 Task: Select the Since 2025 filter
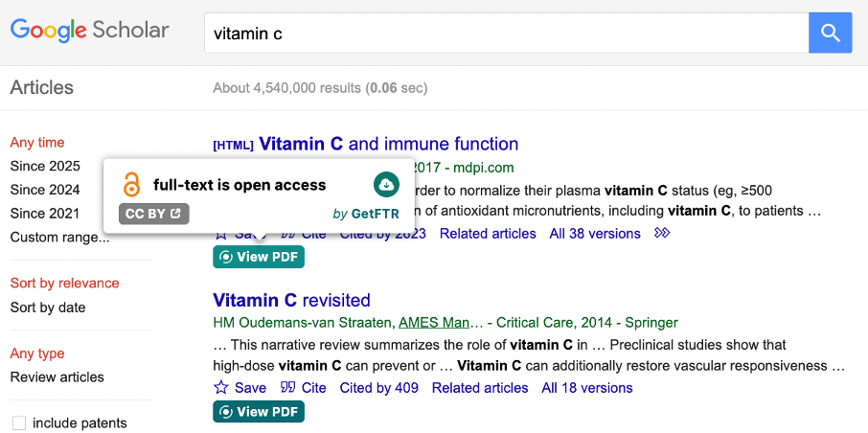pos(45,166)
